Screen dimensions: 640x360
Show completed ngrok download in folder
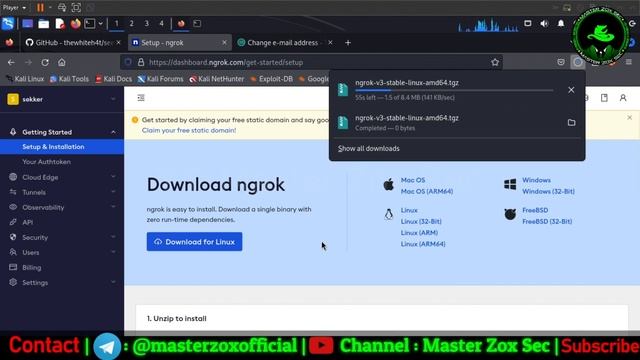571,122
